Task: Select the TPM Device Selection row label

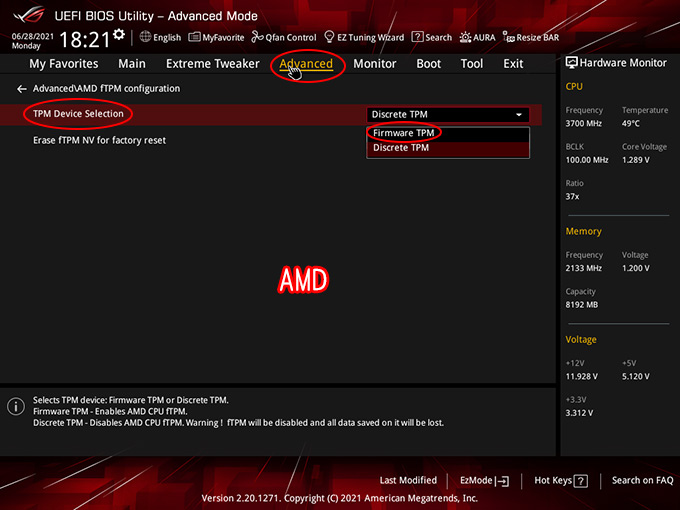Action: (78, 114)
